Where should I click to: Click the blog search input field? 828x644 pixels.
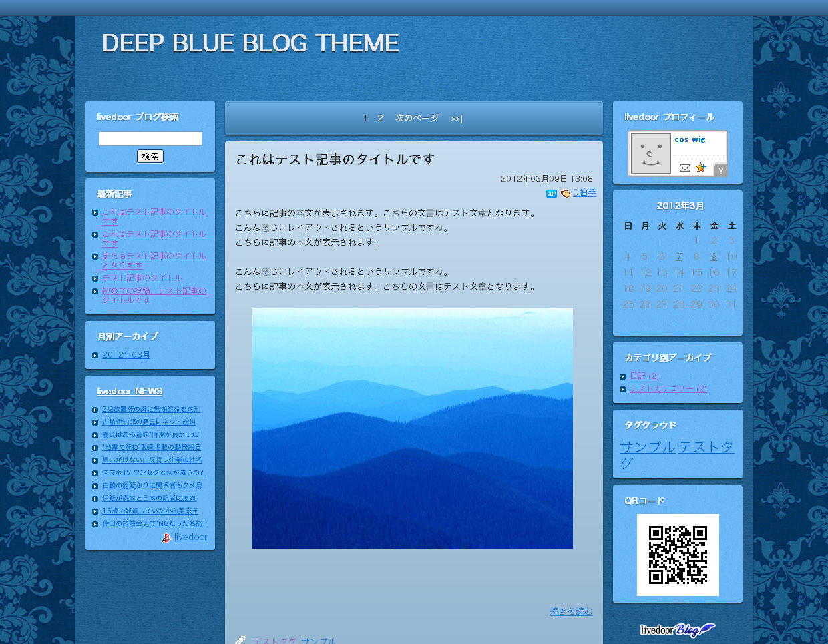point(150,139)
